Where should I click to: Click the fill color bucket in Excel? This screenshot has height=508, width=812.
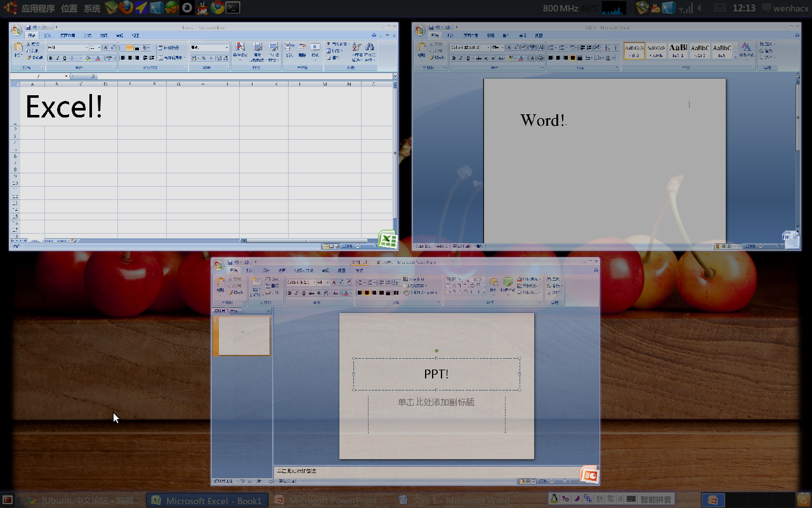click(x=88, y=58)
